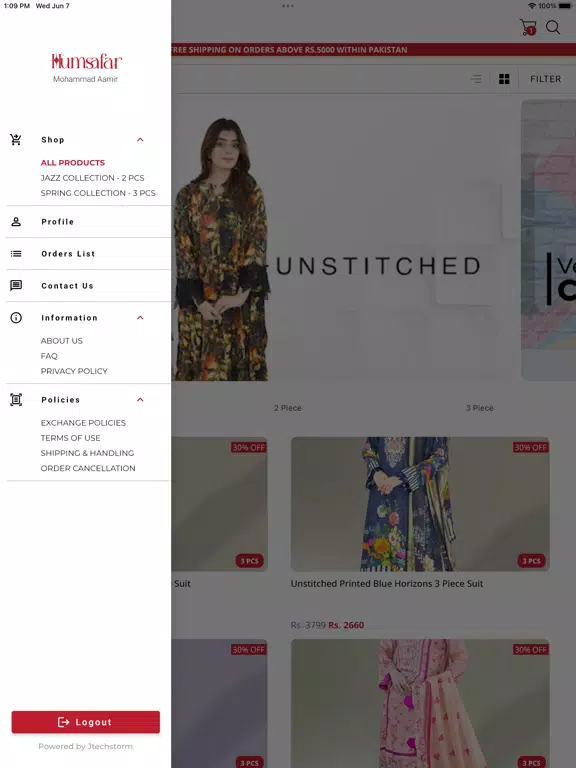
Task: Click Powered by Jtechstorm text
Action: 86,746
